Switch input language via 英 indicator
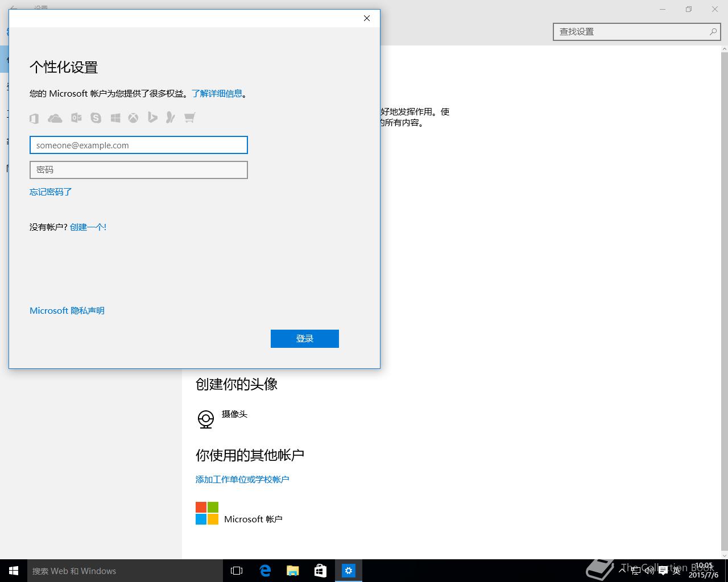Viewport: 728px width, 582px height. coord(676,571)
